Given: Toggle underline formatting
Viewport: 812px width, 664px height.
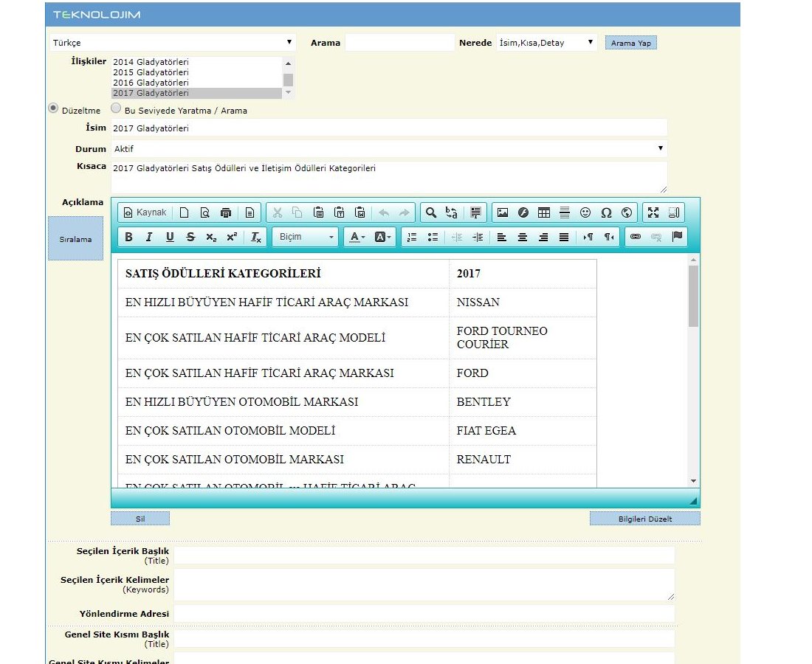Looking at the screenshot, I should pos(170,237).
